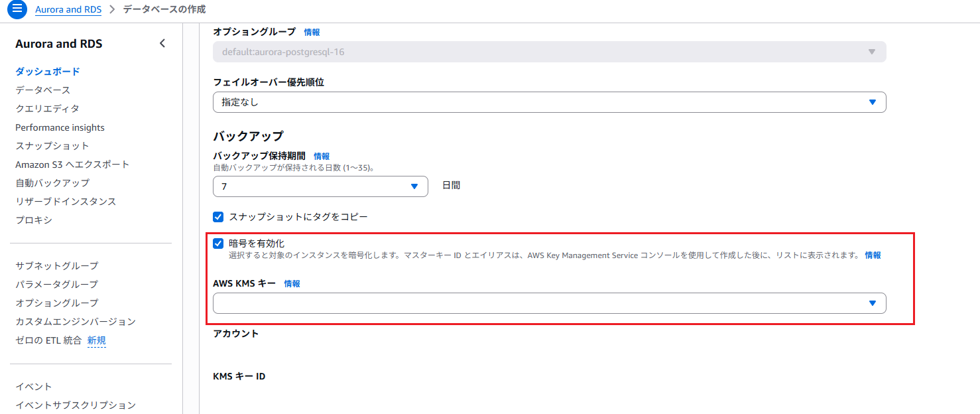Click 情報 next to バックアップ保持期間
The image size is (980, 414).
pos(321,155)
